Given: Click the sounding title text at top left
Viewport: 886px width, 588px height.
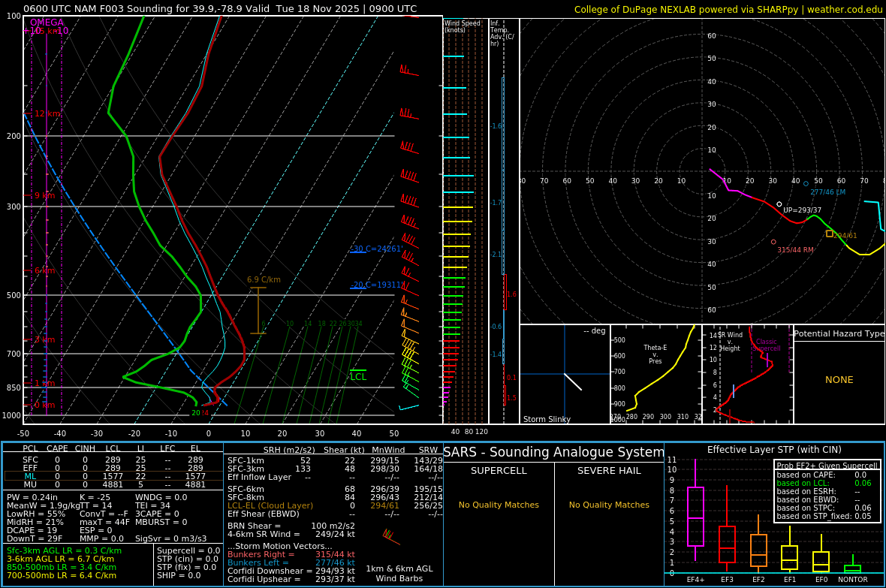Looking at the screenshot, I should click(220, 8).
